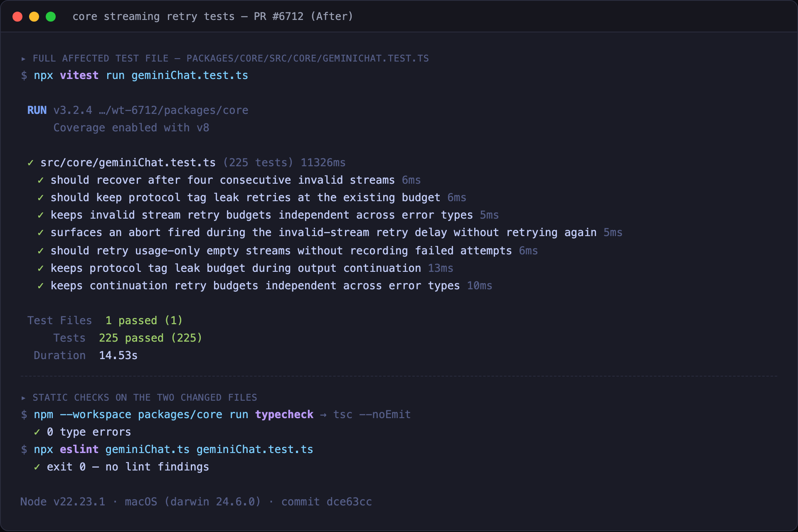This screenshot has height=532, width=798.
Task: Click the window title PR #6712 text
Action: [x=279, y=17]
